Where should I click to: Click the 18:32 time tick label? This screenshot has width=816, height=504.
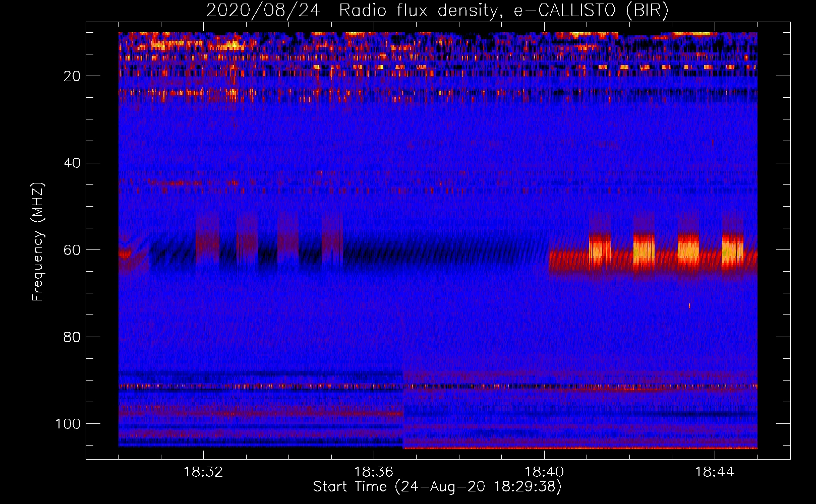tap(203, 472)
